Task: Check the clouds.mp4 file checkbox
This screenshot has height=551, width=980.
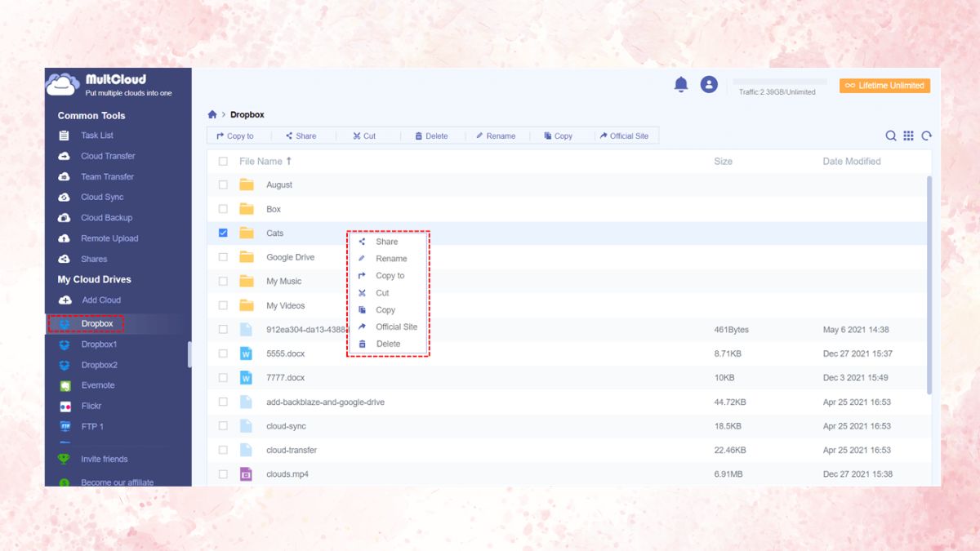Action: [223, 473]
